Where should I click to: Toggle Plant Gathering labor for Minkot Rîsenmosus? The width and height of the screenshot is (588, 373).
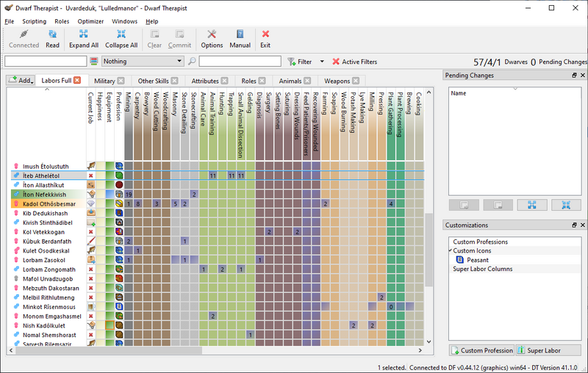tap(391, 307)
